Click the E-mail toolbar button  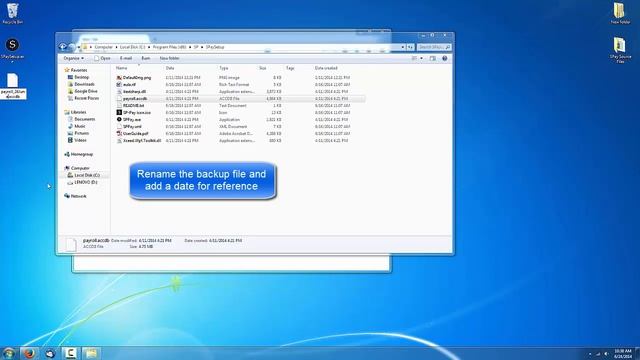pos(126,58)
